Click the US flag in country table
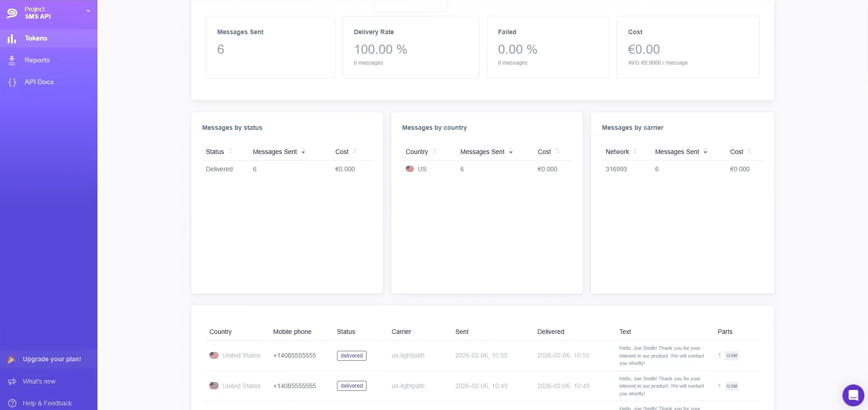Image resolution: width=868 pixels, height=410 pixels. pos(410,169)
